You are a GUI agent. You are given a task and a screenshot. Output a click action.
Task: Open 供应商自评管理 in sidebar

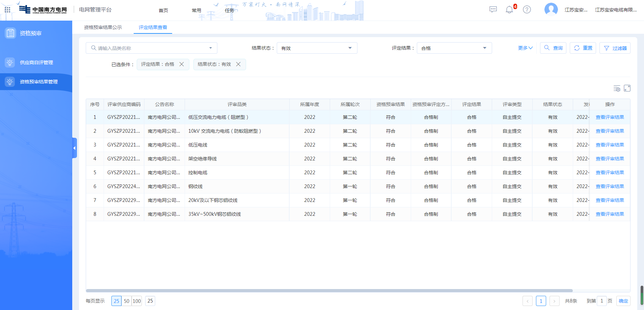pos(36,62)
